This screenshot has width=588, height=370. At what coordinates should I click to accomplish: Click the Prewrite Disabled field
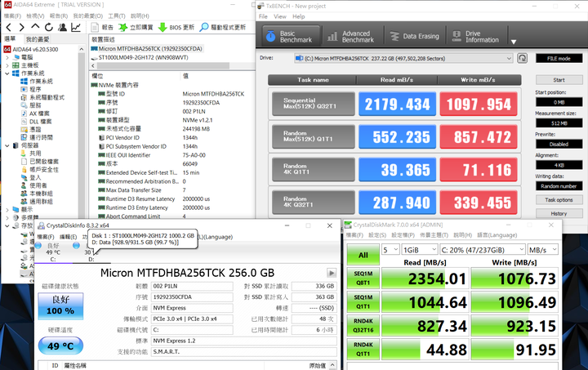[x=559, y=145]
